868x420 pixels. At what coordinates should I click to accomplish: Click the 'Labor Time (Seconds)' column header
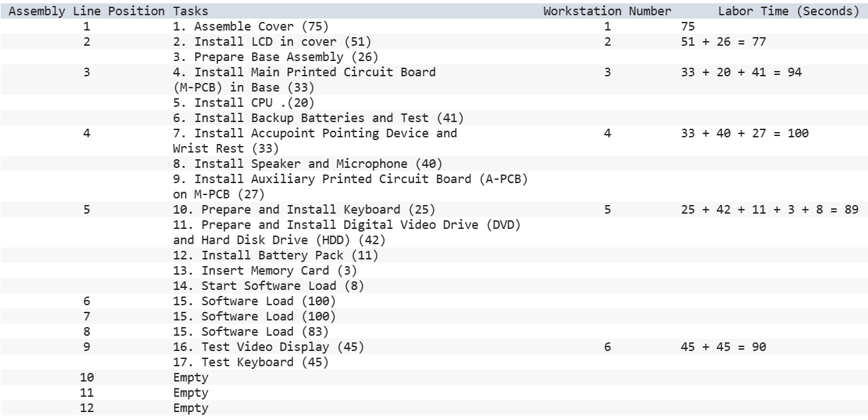pyautogui.click(x=789, y=12)
